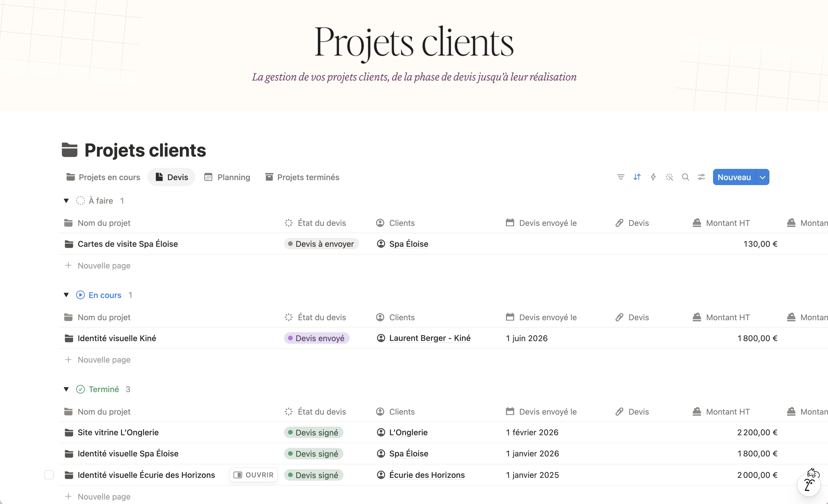Open Devis envoyé le column menu in Terminé
Screen dimensions: 828x504
click(x=541, y=412)
